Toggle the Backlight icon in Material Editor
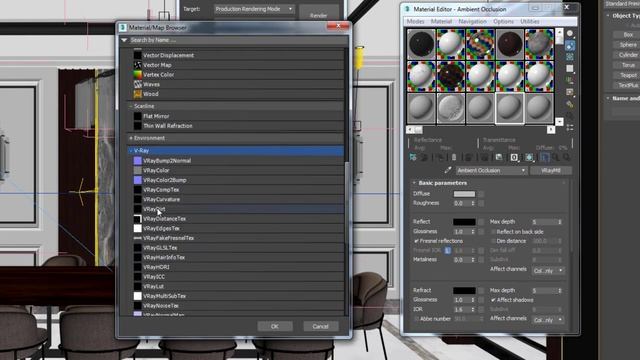The width and height of the screenshot is (640, 360). coord(570,45)
